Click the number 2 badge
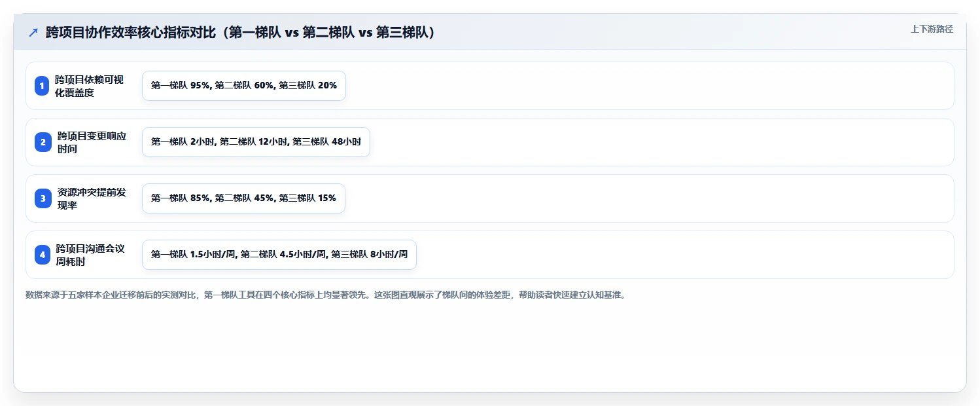The width and height of the screenshot is (980, 406). point(43,142)
